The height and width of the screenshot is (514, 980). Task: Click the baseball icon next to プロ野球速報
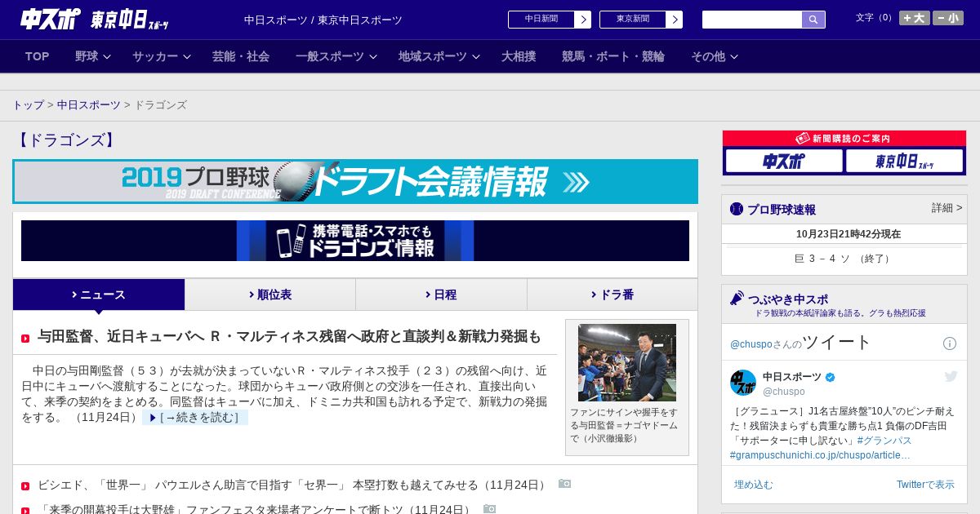[x=737, y=209]
